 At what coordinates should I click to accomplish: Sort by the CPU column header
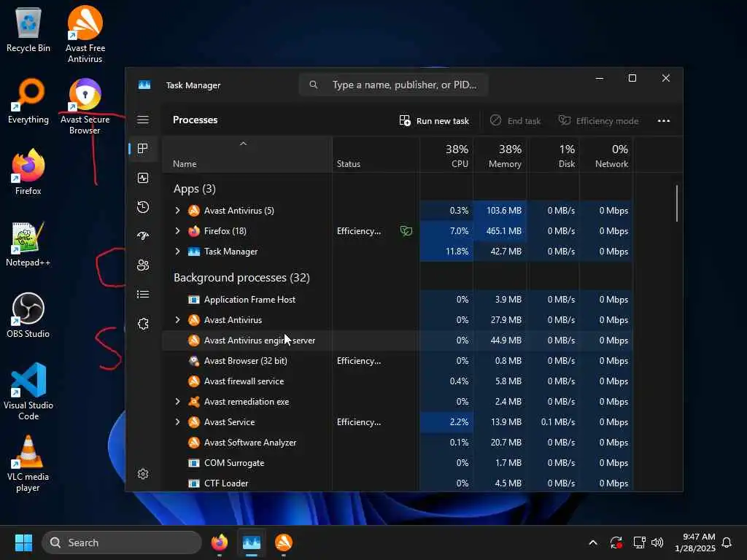[446, 155]
